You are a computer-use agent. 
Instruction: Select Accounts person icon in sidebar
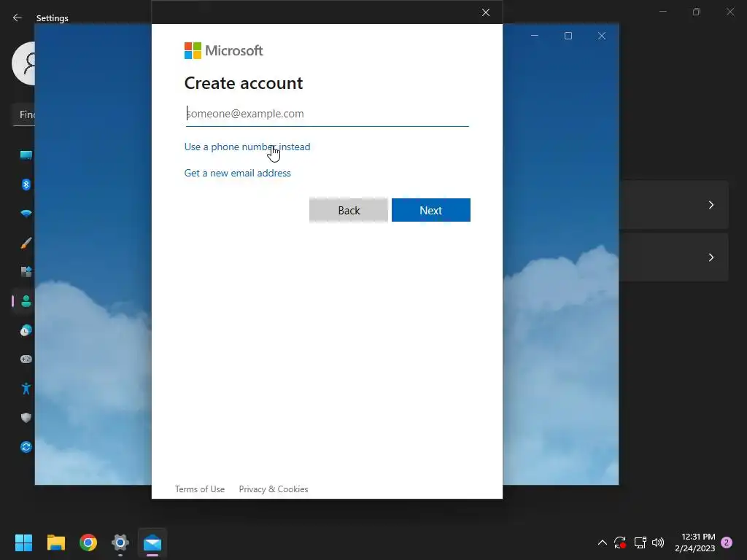pos(26,301)
